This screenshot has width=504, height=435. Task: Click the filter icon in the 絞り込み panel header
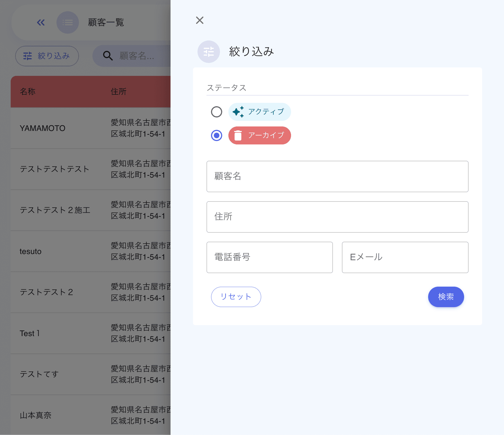pyautogui.click(x=208, y=52)
